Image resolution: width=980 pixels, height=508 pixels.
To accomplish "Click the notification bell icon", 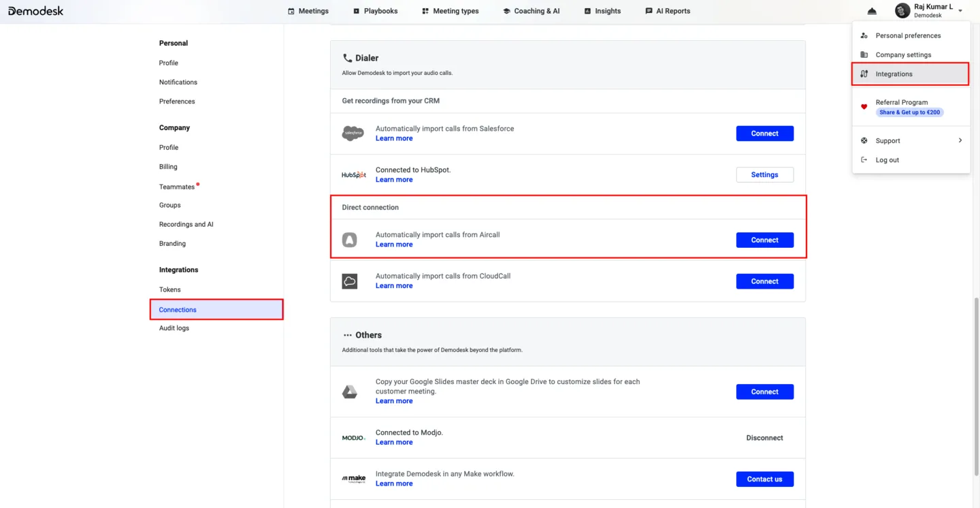I will [872, 11].
